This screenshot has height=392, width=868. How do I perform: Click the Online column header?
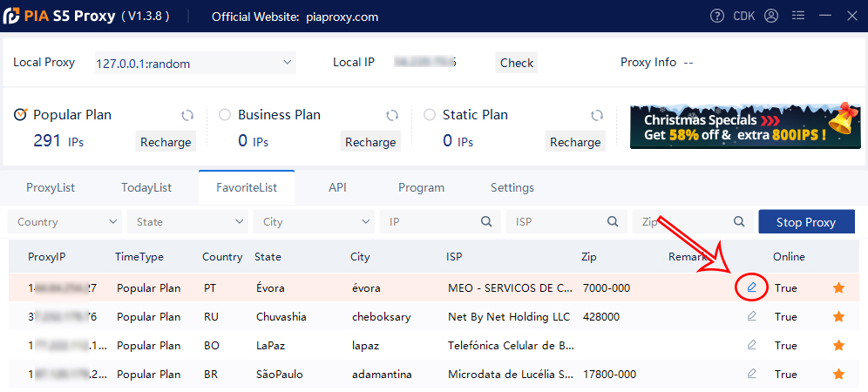tap(789, 256)
